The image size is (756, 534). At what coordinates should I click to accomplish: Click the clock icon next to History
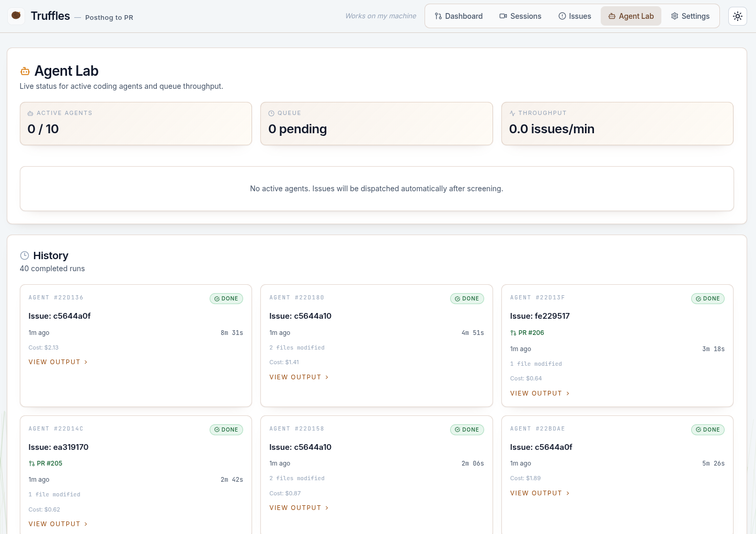(x=25, y=256)
